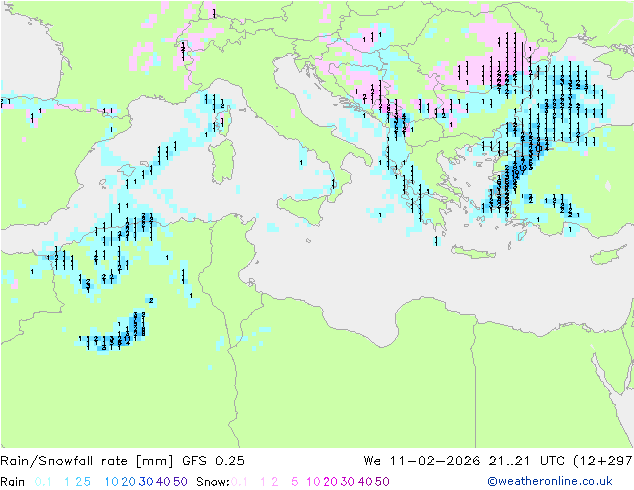Click the 'Rain' legend label

tap(13, 482)
